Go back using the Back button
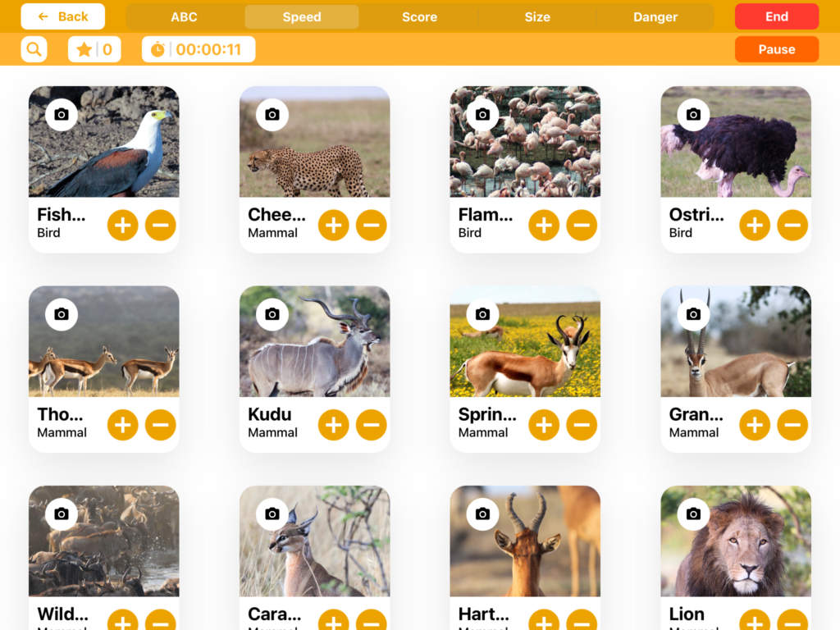This screenshot has width=840, height=630. 63,16
